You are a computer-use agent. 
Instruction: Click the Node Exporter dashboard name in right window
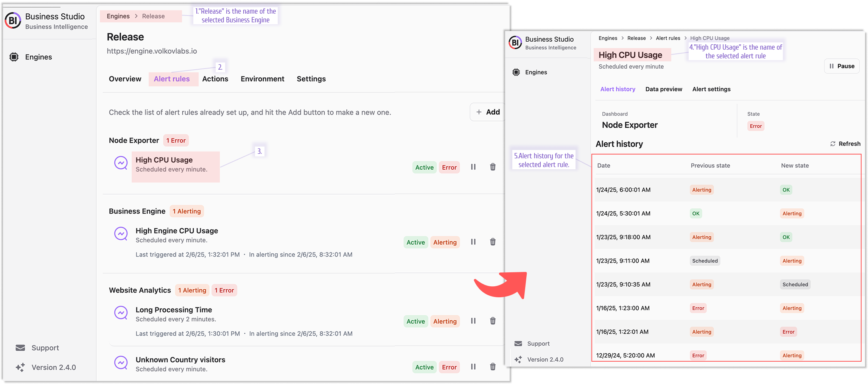pyautogui.click(x=630, y=125)
